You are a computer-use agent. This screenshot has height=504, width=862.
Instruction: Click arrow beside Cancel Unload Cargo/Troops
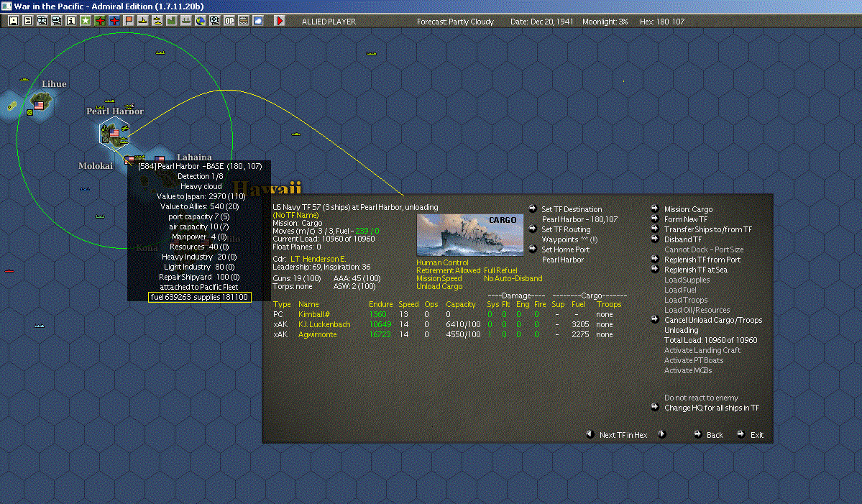point(655,319)
